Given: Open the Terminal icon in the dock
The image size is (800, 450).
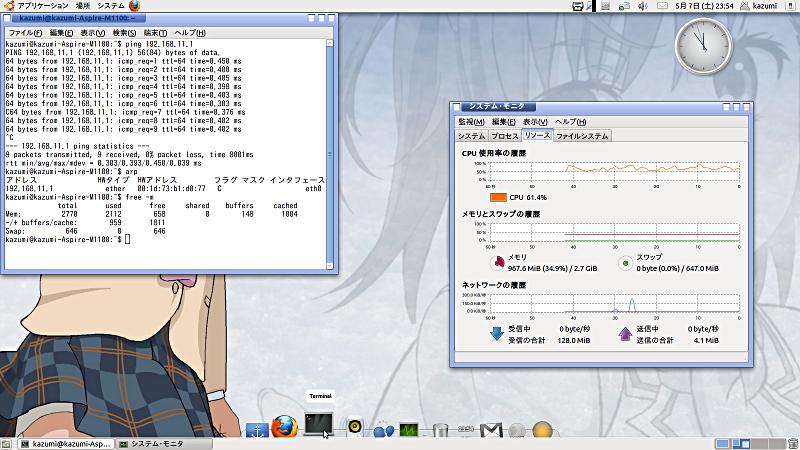Looking at the screenshot, I should 319,424.
